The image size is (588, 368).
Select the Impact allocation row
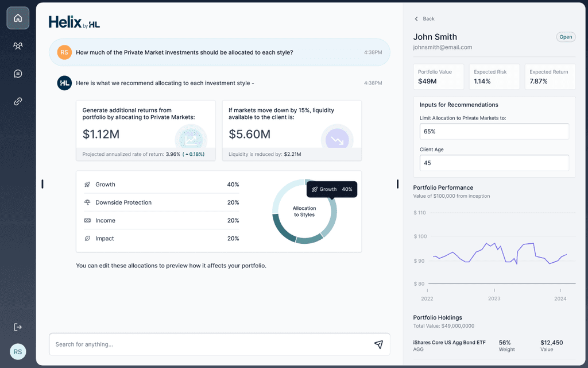[x=161, y=239]
